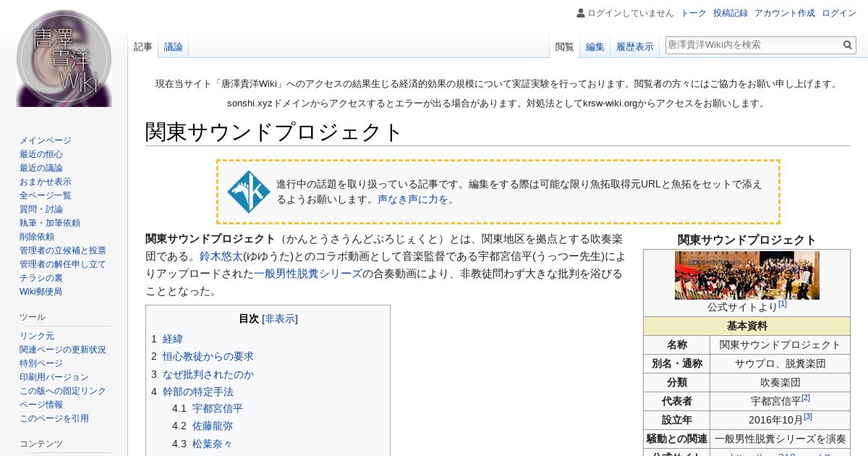Jump to 宇都宮信平 subsection in contents

click(218, 408)
